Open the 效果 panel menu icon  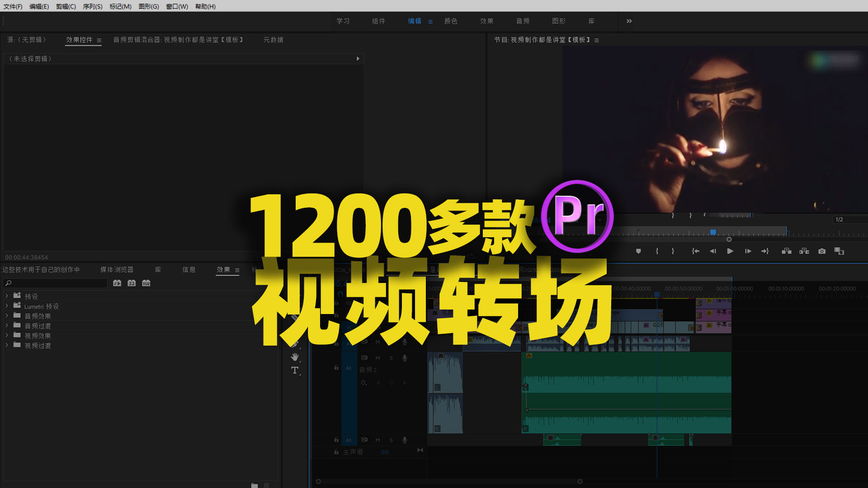pyautogui.click(x=237, y=270)
